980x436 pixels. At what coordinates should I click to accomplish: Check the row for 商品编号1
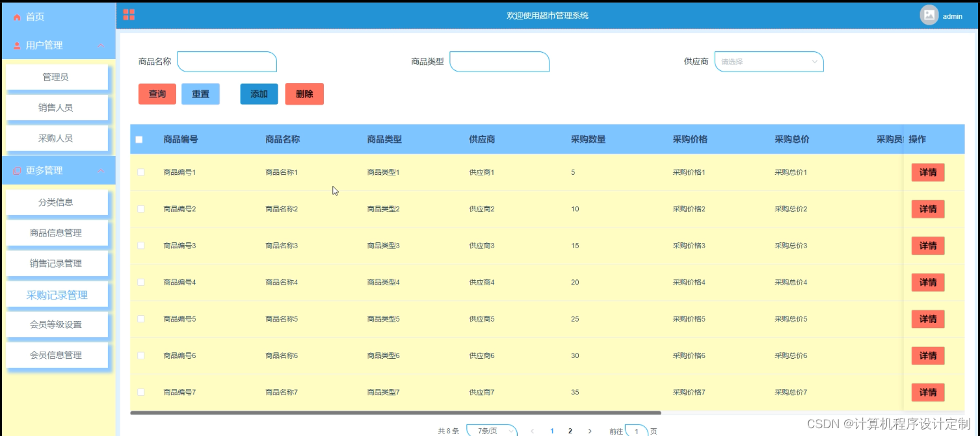(140, 172)
